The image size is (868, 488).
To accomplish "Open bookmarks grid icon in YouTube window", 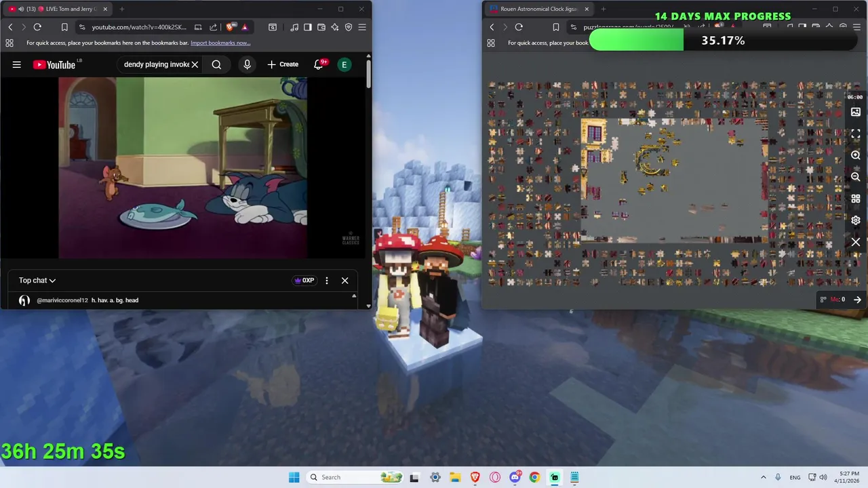I will pyautogui.click(x=9, y=43).
